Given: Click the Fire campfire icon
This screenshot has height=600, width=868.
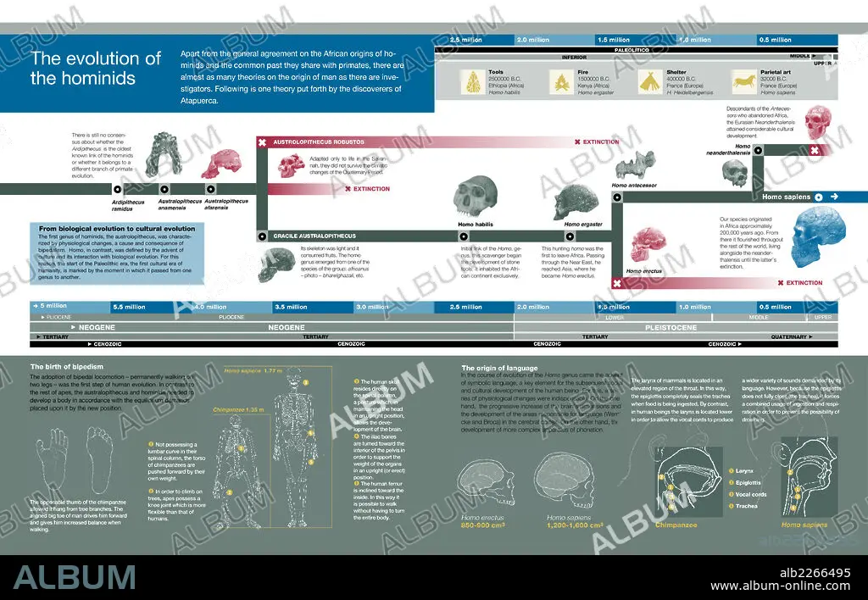Looking at the screenshot, I should (x=562, y=82).
